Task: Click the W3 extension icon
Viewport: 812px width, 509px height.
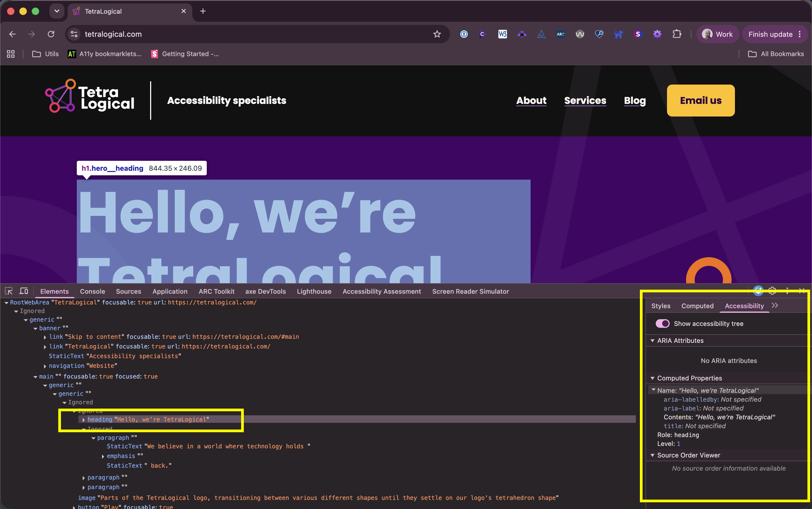Action: (x=502, y=34)
